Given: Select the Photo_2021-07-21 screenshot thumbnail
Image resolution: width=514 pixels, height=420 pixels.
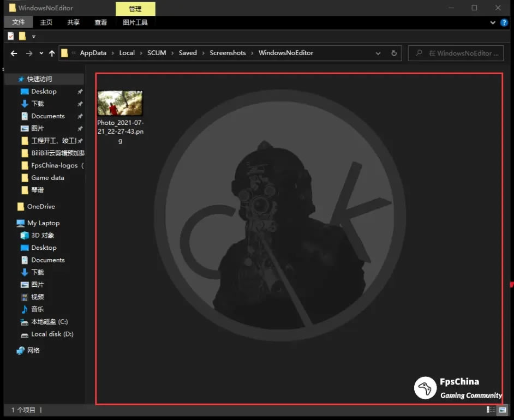Looking at the screenshot, I should (x=120, y=103).
